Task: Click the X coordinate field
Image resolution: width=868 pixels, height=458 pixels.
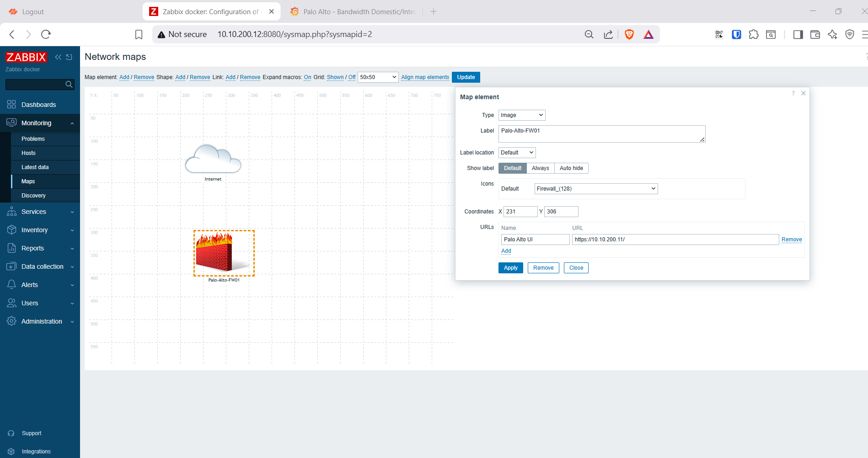Action: 520,212
